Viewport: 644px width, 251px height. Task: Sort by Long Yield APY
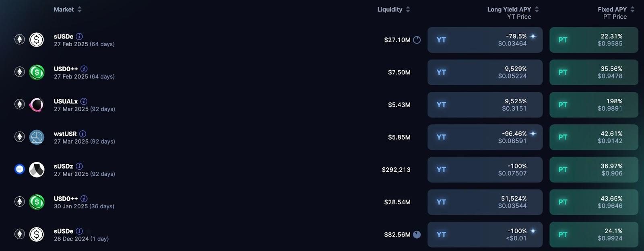pos(537,9)
